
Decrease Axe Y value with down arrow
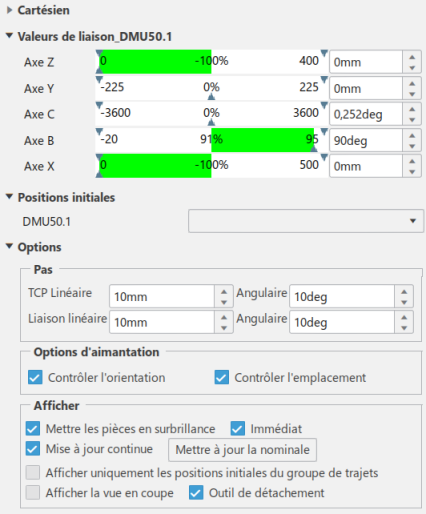[x=412, y=94]
